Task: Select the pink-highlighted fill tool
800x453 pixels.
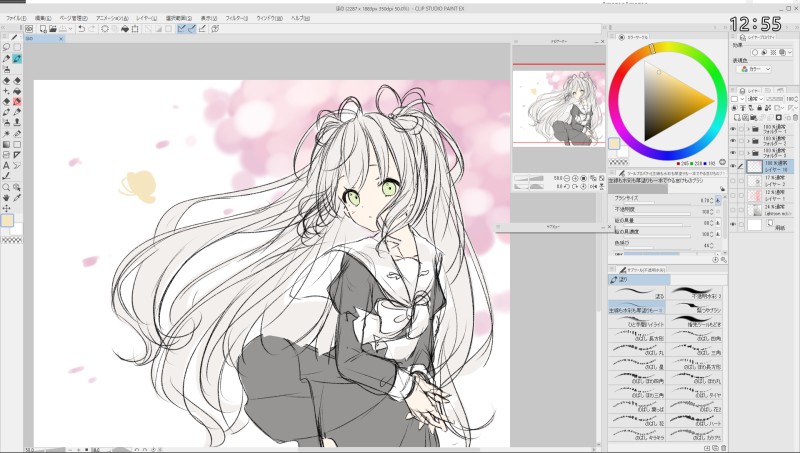Action: click(x=17, y=102)
